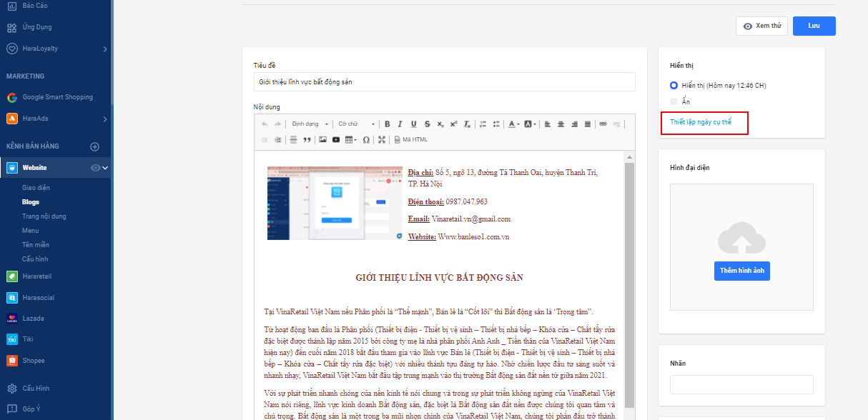Screen dimensions: 868x420
Task: Insert a special character (Omega)
Action: [366, 139]
